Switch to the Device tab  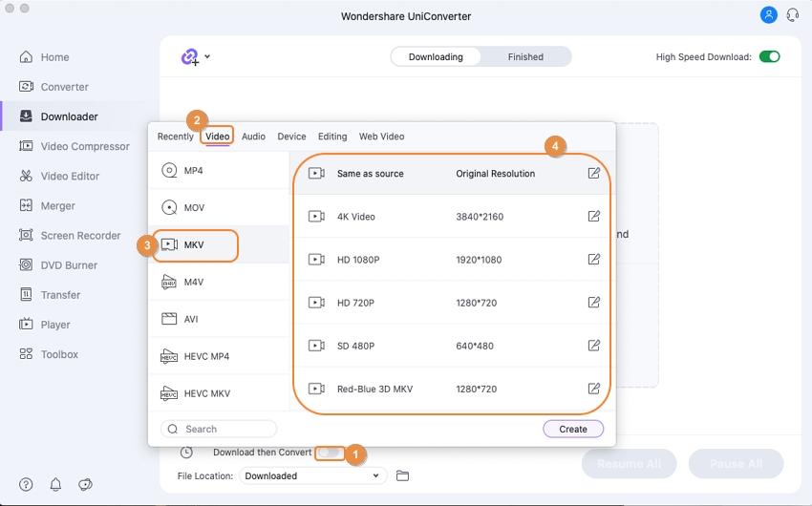[x=291, y=137]
